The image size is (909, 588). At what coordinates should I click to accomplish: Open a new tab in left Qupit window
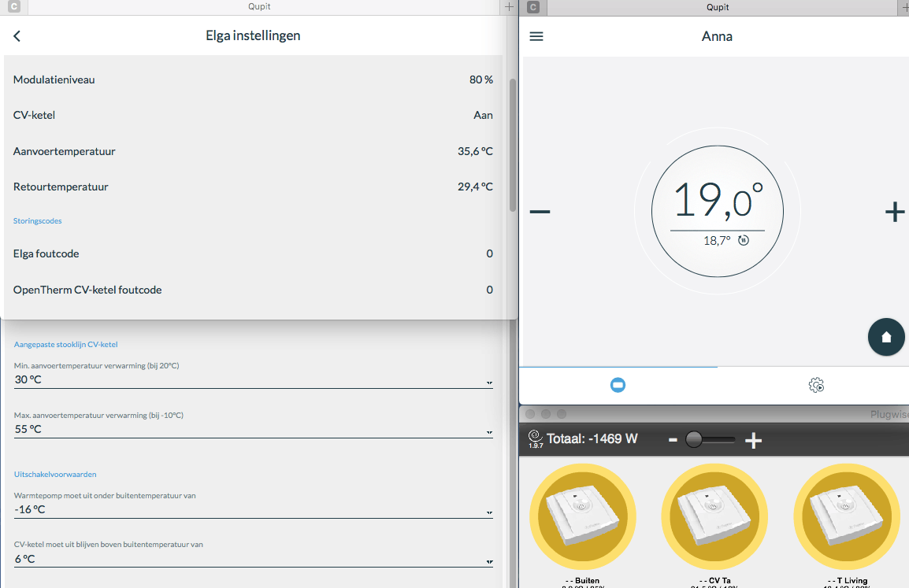click(509, 7)
